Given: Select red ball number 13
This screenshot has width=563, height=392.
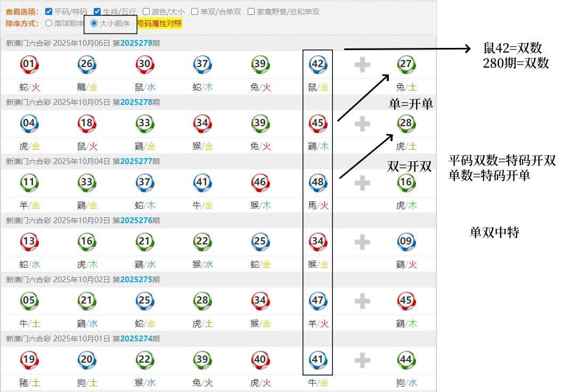Looking at the screenshot, I should pos(29,242).
